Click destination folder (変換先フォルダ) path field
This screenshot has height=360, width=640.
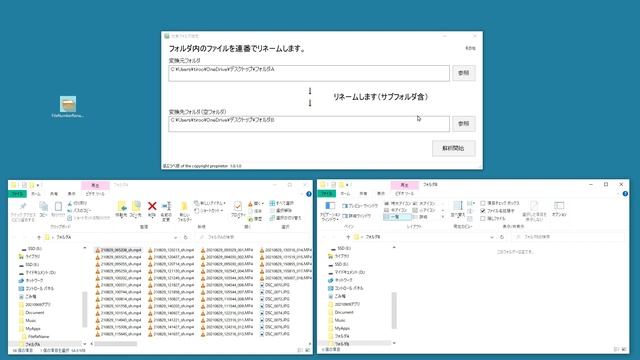[309, 124]
